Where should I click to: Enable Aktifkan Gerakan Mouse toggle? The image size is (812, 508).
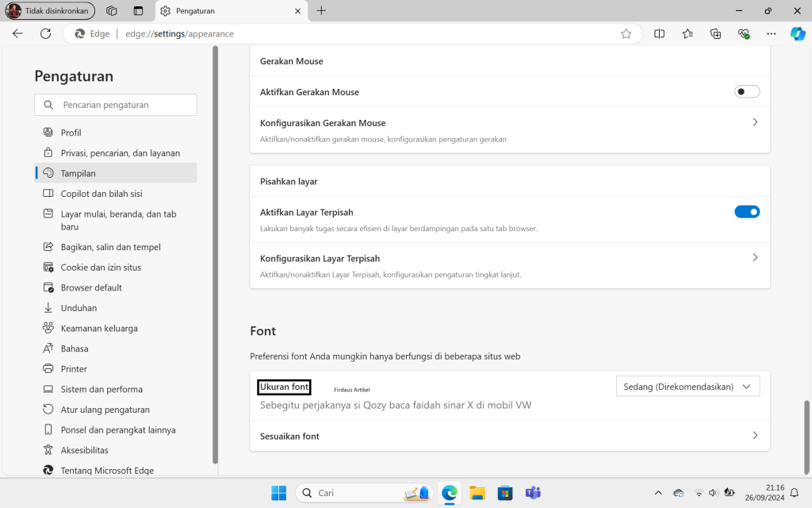[746, 91]
